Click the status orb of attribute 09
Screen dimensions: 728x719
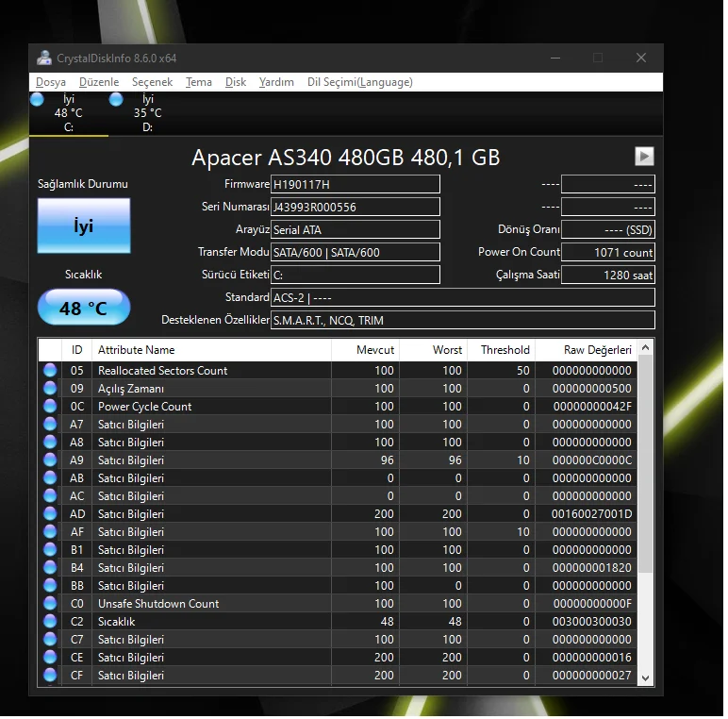50,389
